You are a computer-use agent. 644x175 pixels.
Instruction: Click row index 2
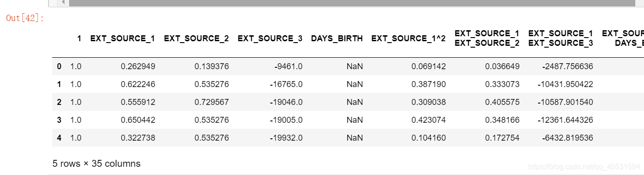59,102
